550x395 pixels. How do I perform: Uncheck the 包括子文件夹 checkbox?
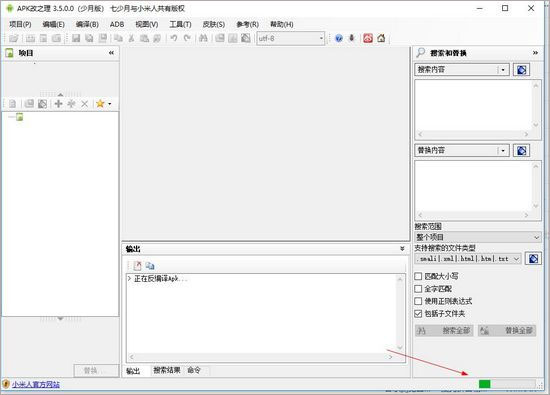(418, 314)
